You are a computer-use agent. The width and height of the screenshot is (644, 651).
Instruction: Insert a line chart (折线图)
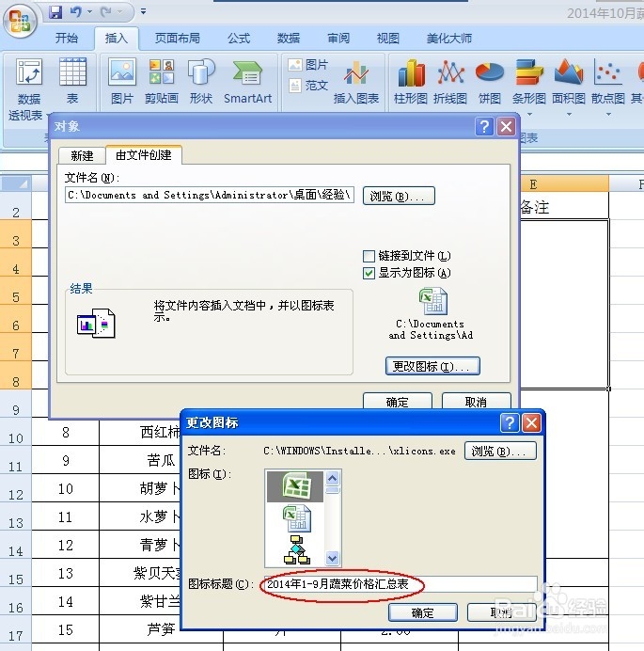tap(450, 81)
